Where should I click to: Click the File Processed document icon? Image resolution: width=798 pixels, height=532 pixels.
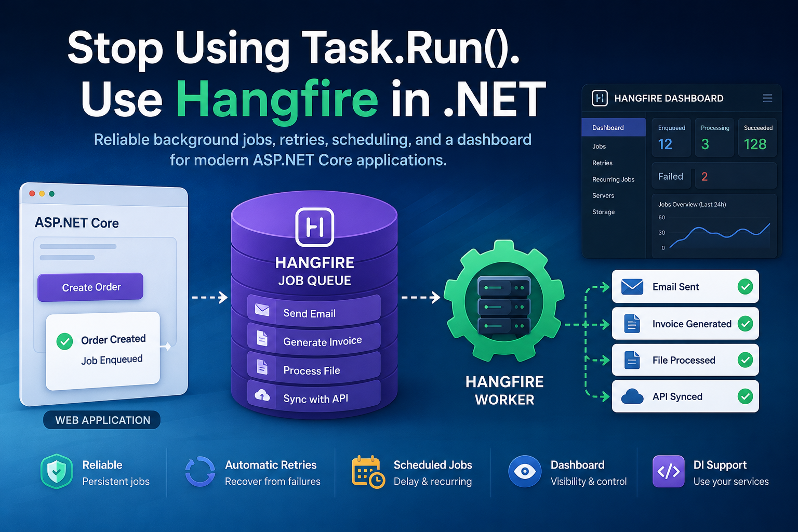[632, 360]
